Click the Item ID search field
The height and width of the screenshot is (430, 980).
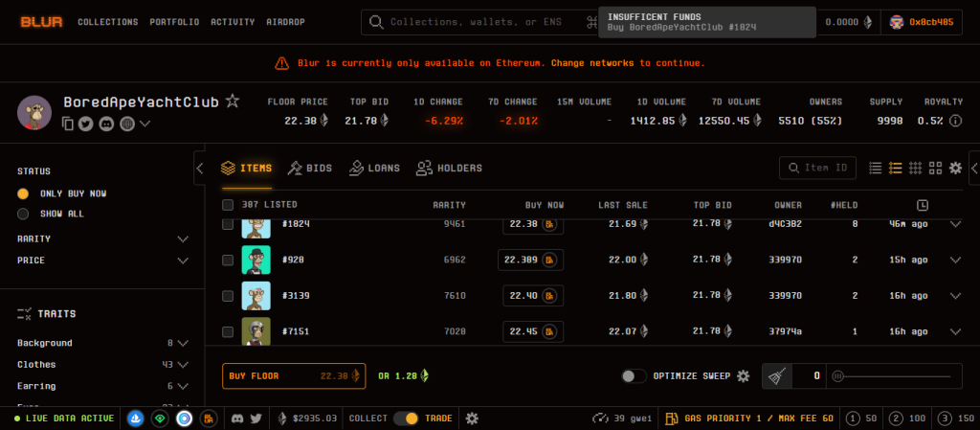817,168
